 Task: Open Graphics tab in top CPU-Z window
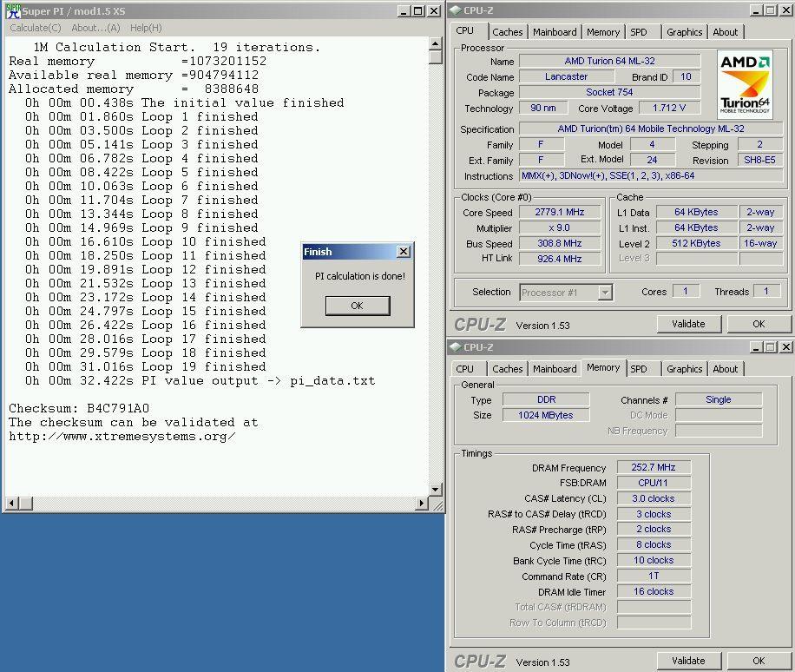[685, 32]
